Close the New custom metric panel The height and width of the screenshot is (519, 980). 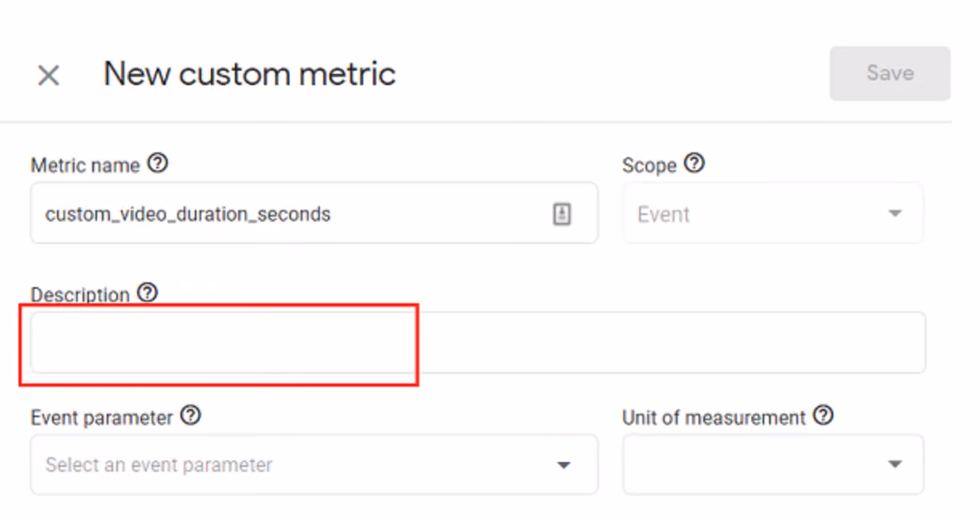pos(49,75)
